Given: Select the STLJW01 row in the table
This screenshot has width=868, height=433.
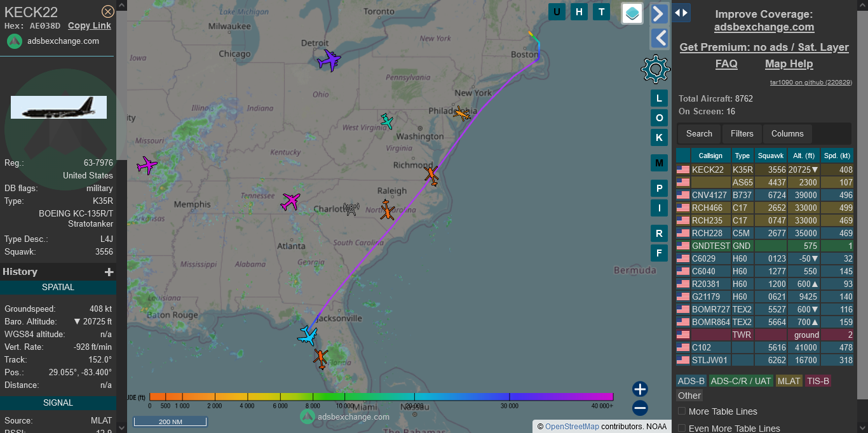Looking at the screenshot, I should [x=764, y=360].
